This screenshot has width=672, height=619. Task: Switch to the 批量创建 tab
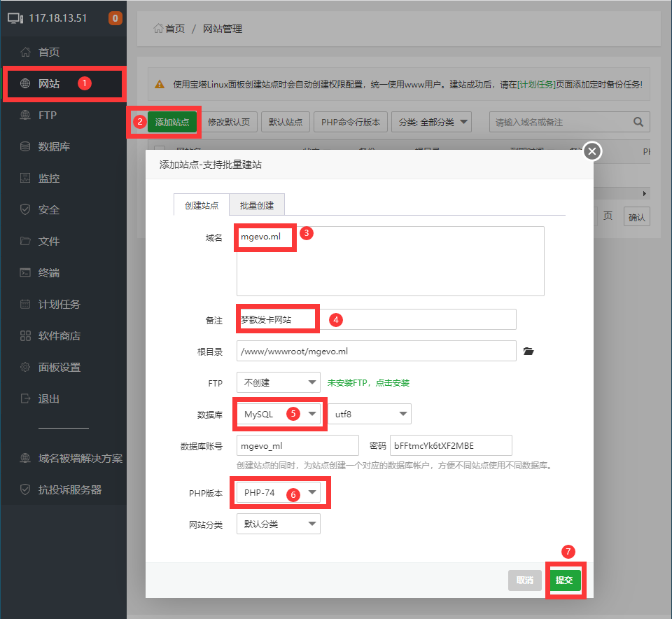(257, 205)
